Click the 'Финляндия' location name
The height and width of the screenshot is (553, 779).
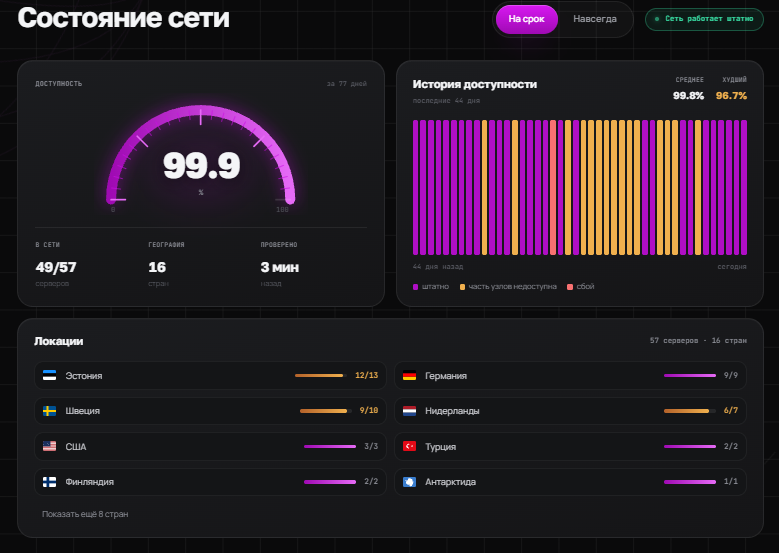89,482
